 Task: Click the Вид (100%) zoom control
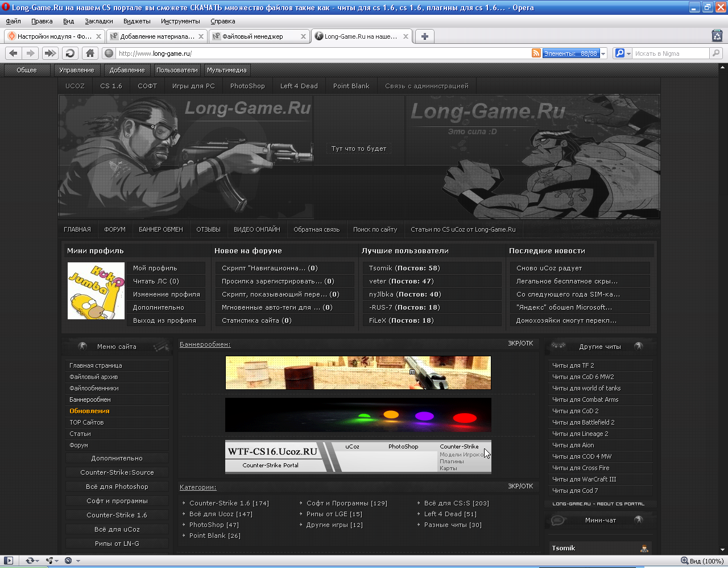click(x=702, y=561)
